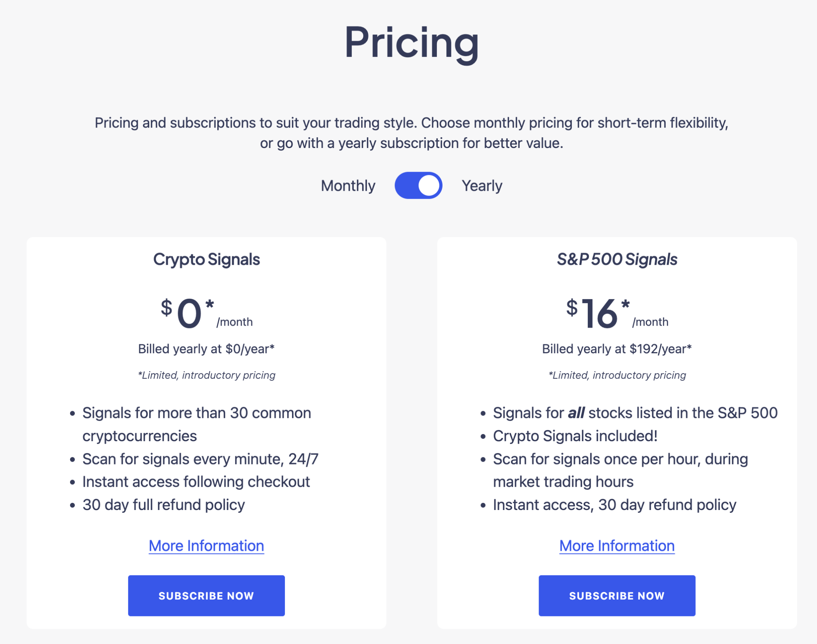Viewport: 817px width, 644px height.
Task: Click the introductory pricing note under $16
Action: (617, 375)
